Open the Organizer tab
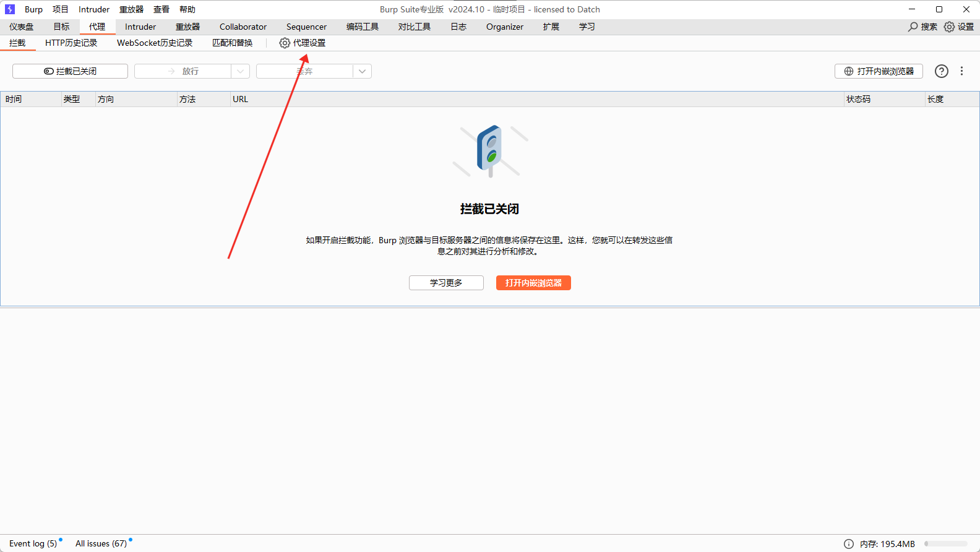 505,27
